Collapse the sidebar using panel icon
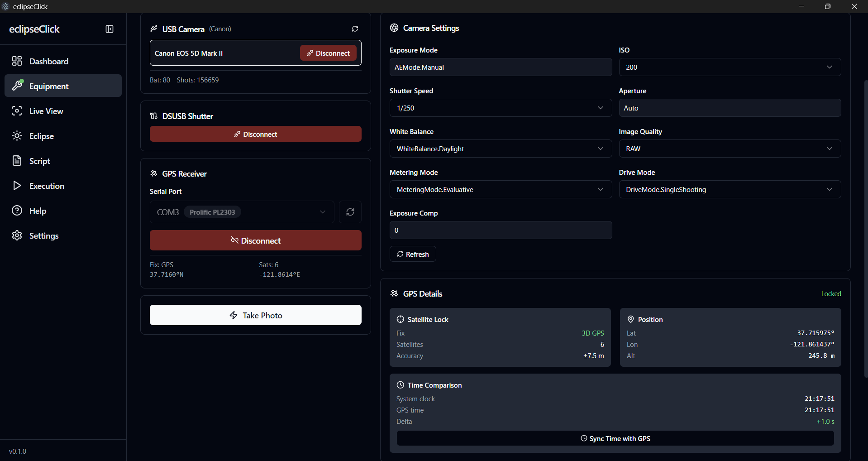This screenshot has width=868, height=461. click(110, 29)
